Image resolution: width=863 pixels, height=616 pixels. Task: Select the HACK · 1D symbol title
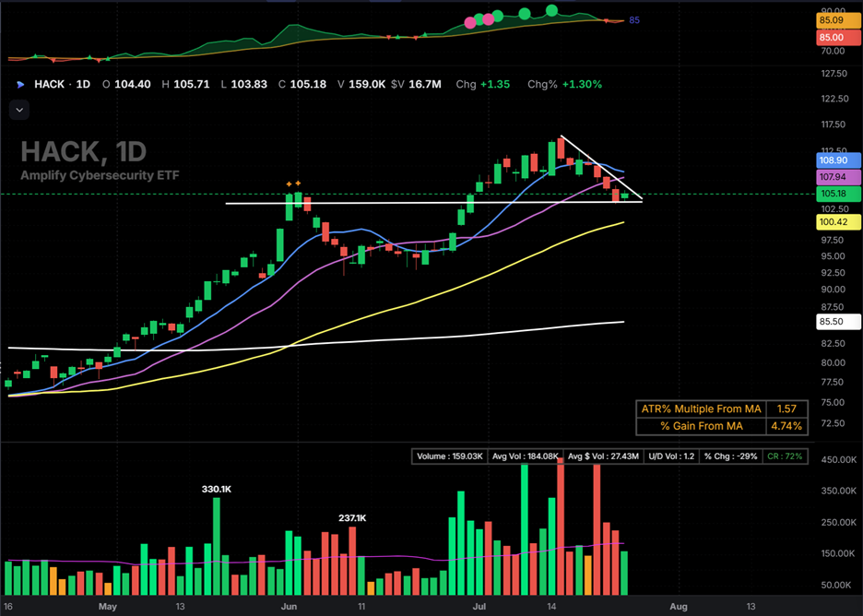coord(62,84)
